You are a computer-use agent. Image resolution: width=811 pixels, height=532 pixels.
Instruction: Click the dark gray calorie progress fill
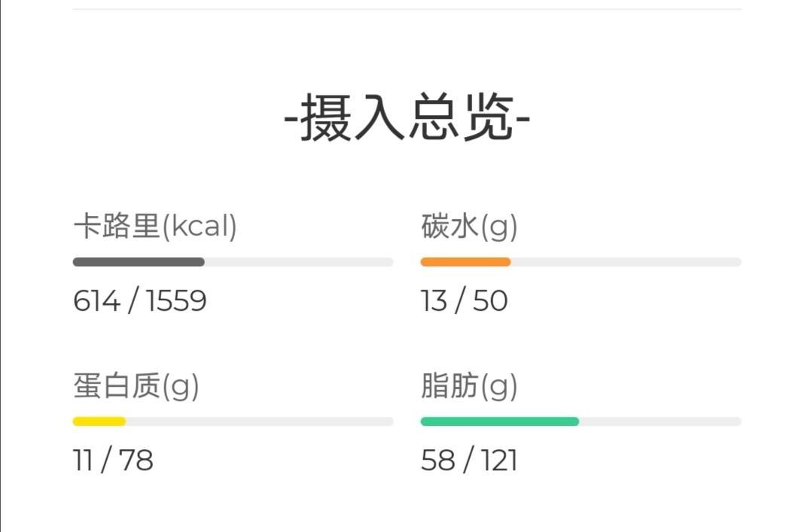click(139, 262)
